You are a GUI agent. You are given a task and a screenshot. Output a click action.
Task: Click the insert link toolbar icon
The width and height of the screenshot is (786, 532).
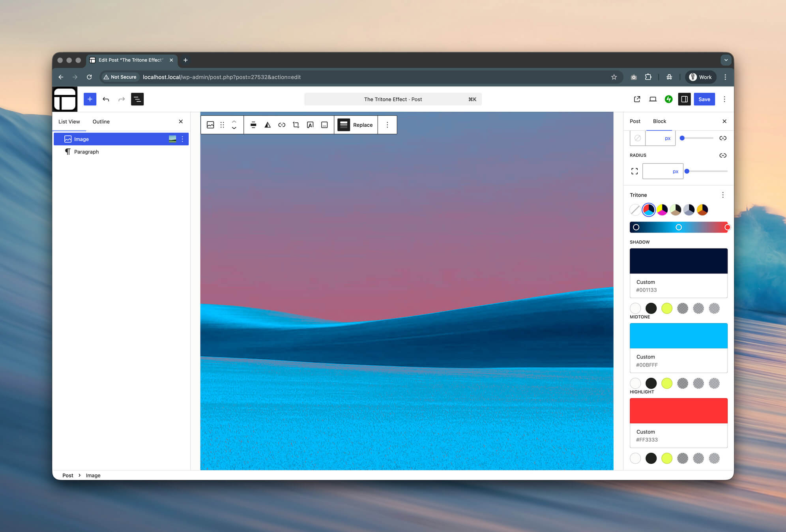point(282,125)
